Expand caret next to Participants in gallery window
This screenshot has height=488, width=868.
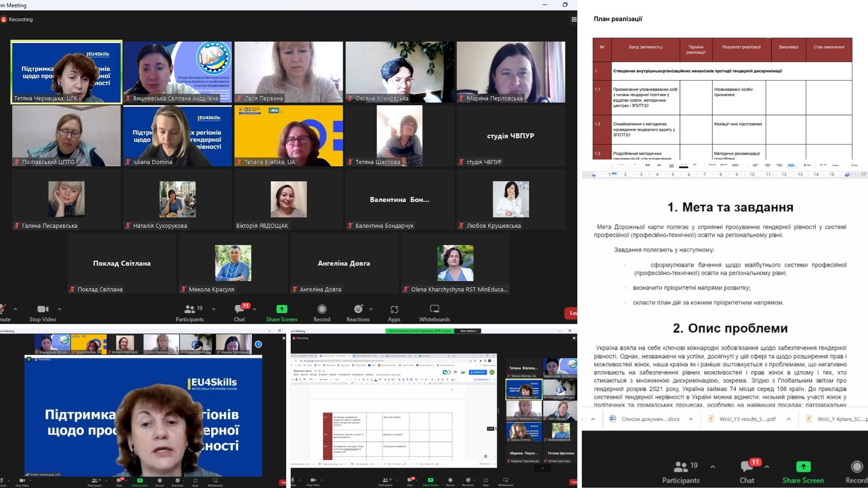[213, 309]
